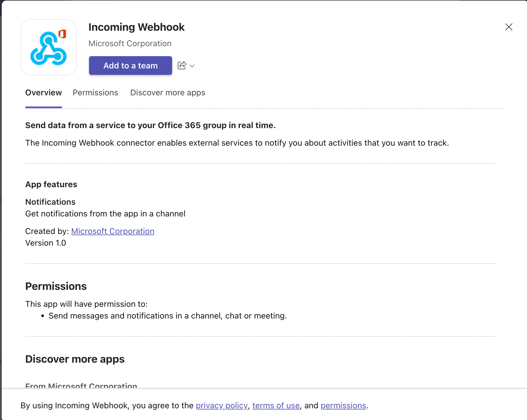Click Discover more apps section heading

[75, 359]
